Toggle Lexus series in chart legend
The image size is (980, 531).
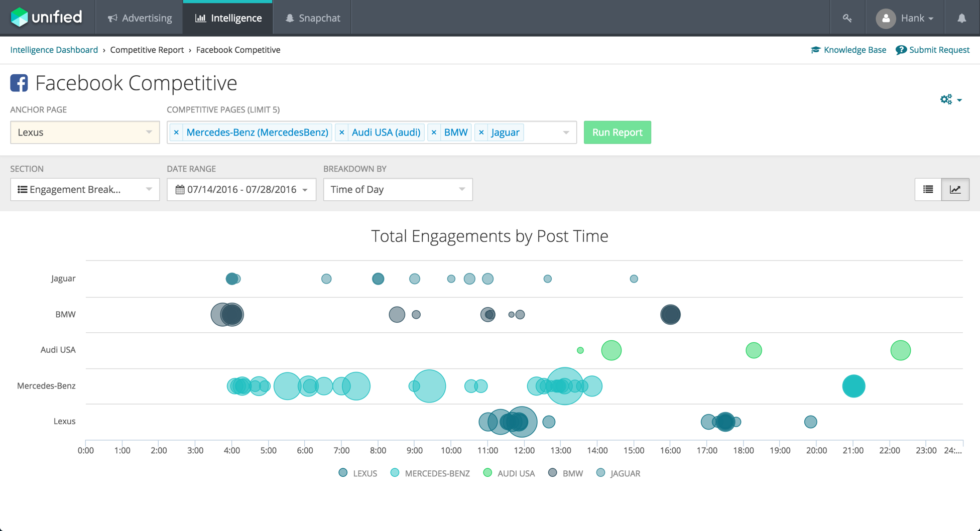click(358, 473)
